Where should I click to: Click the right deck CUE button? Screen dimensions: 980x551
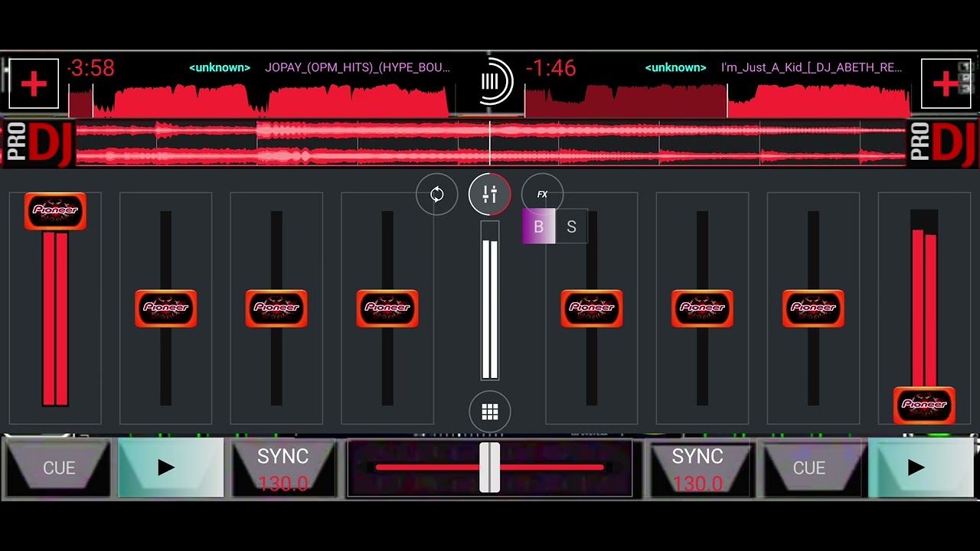pyautogui.click(x=809, y=468)
